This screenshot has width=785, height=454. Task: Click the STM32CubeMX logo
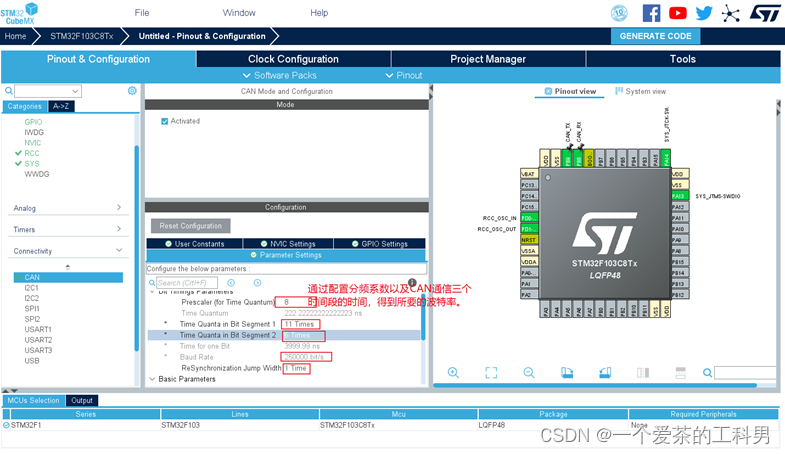(19, 14)
